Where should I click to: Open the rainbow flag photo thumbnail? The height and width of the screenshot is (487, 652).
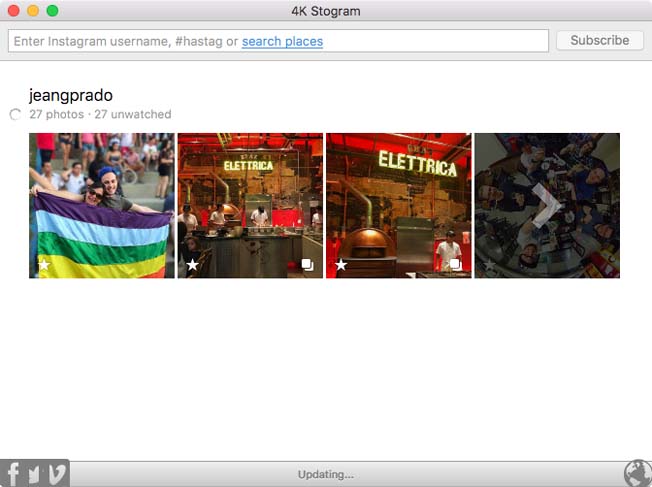(102, 200)
